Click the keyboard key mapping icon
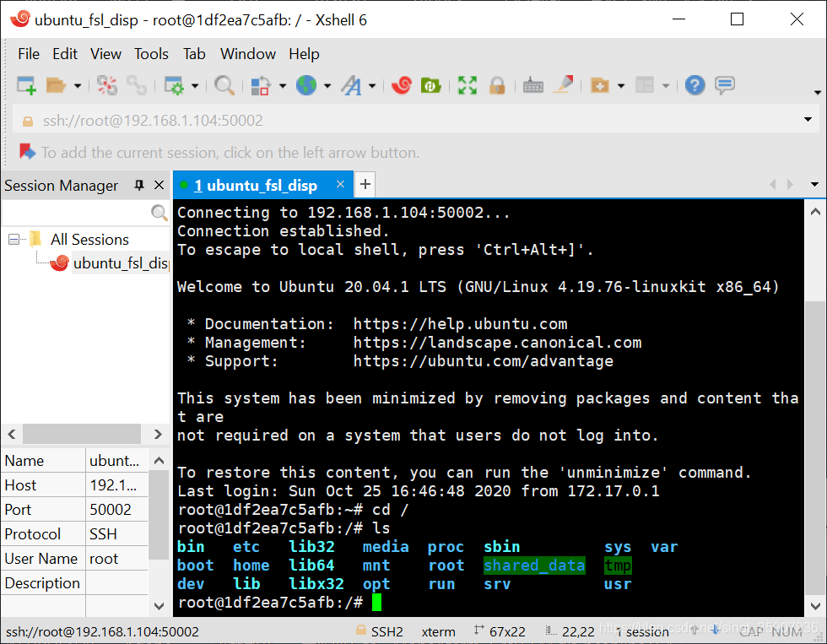The height and width of the screenshot is (644, 827). (x=532, y=85)
